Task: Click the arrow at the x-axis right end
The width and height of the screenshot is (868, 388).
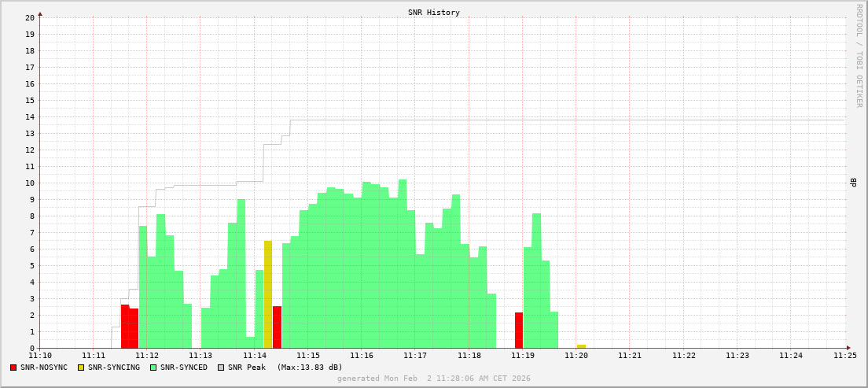Action: coord(848,348)
